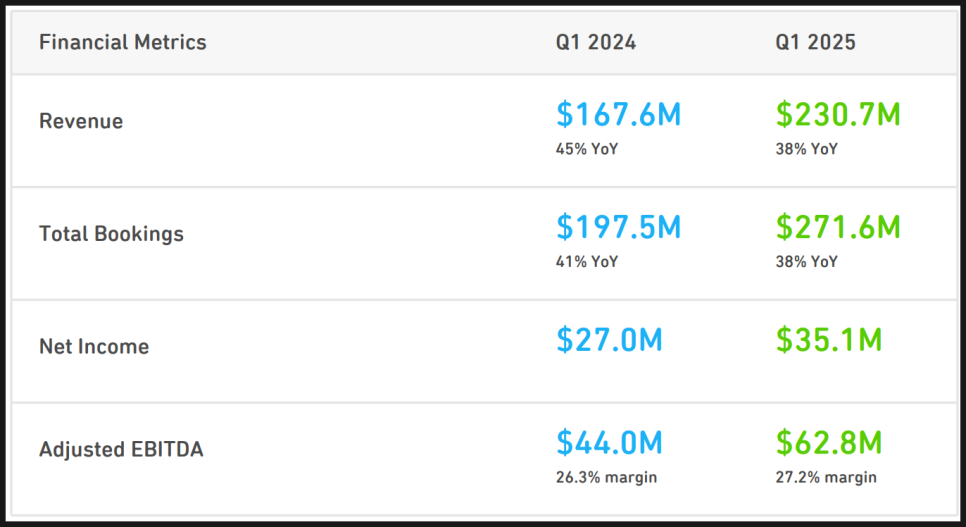This screenshot has height=527, width=966.
Task: Select the $44.0M EBITDA figure
Action: [609, 443]
